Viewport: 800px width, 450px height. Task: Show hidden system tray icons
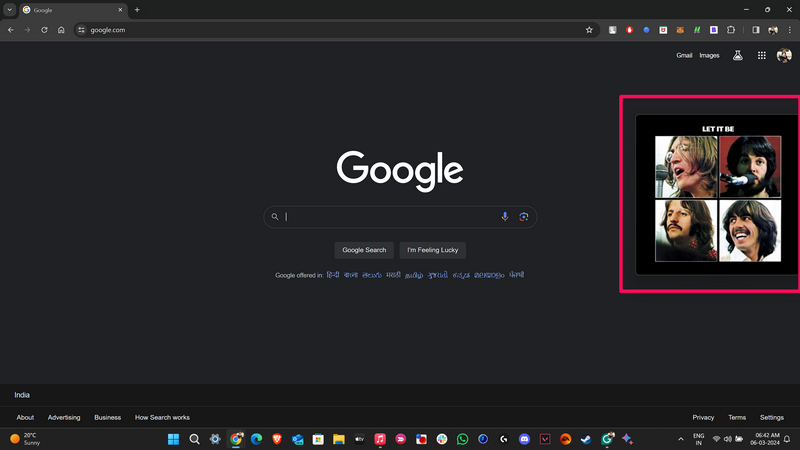(x=681, y=439)
